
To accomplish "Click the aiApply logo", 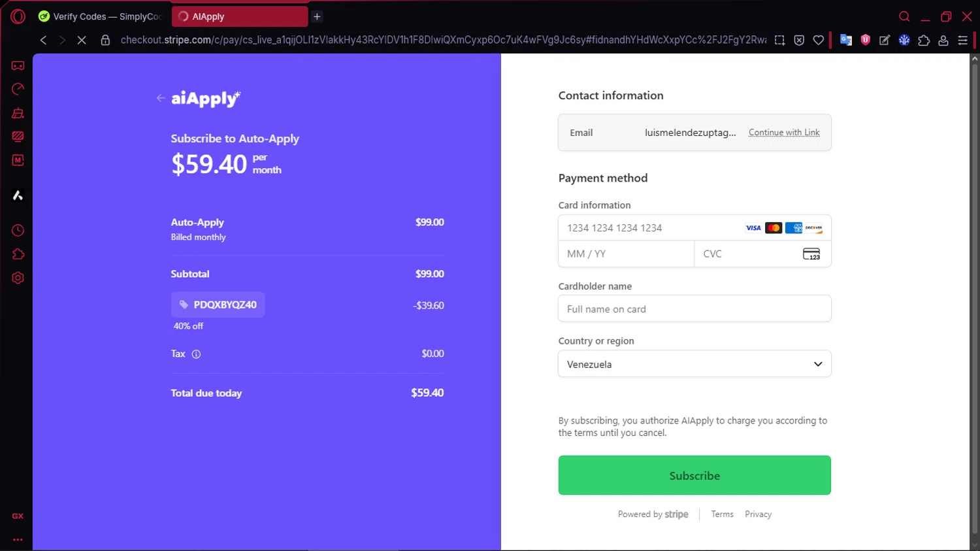I will [x=206, y=98].
